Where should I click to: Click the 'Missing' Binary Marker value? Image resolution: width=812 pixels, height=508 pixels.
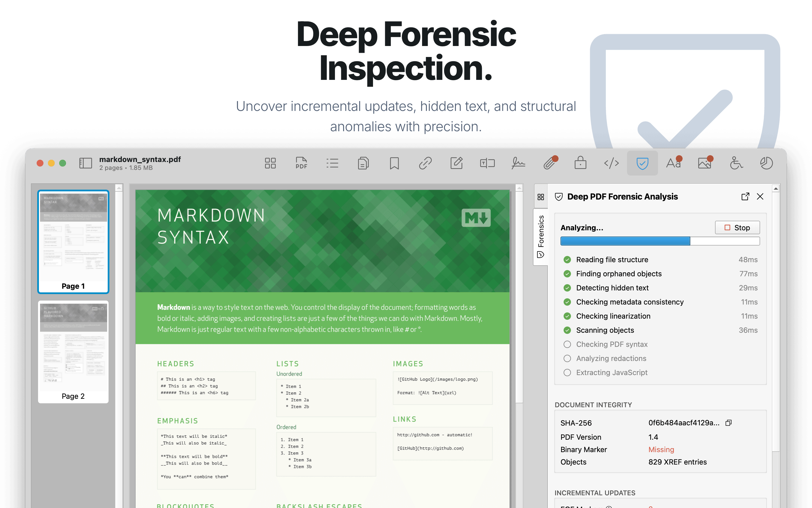[661, 449]
